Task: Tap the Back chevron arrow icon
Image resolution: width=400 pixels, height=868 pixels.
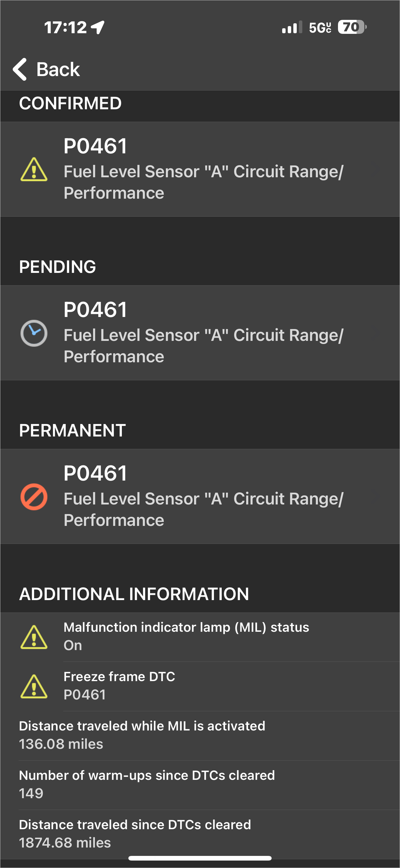Action: (20, 69)
